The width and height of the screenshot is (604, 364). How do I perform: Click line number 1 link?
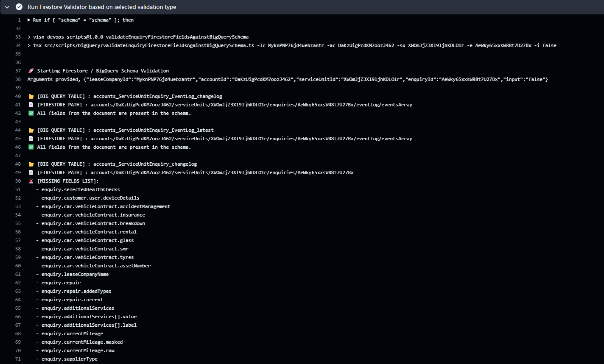(x=19, y=20)
